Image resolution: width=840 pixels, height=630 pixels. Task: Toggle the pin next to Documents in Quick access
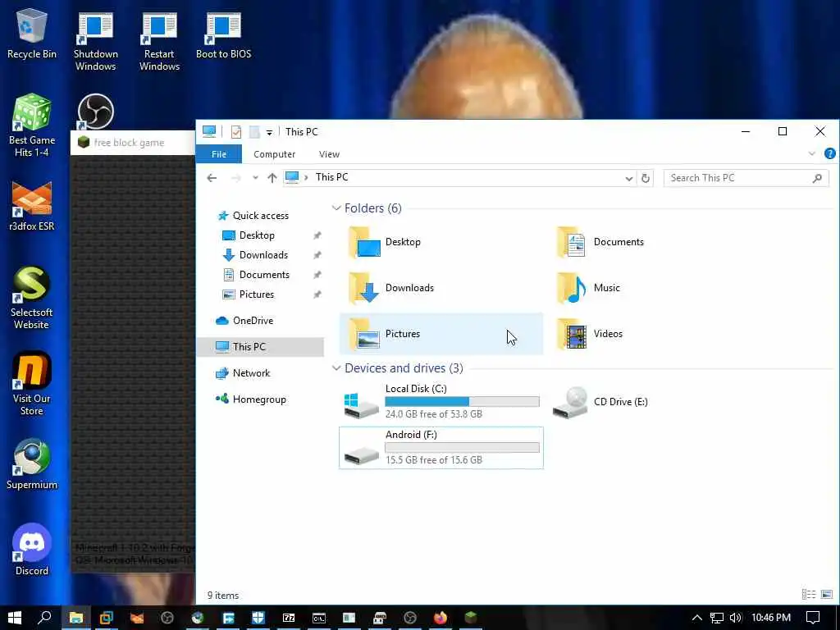(317, 275)
